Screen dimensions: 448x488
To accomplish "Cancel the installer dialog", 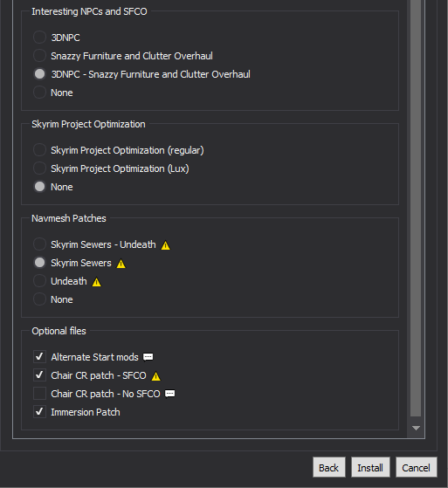I will point(416,467).
